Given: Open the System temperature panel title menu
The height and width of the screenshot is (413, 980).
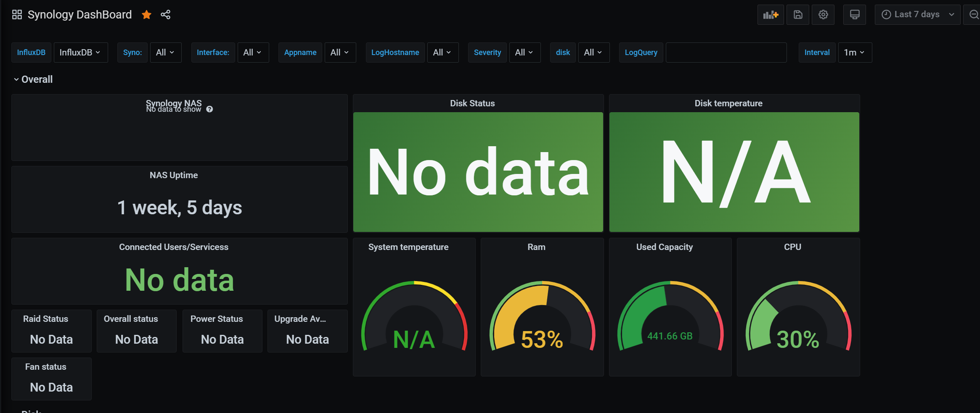Looking at the screenshot, I should pyautogui.click(x=408, y=247).
